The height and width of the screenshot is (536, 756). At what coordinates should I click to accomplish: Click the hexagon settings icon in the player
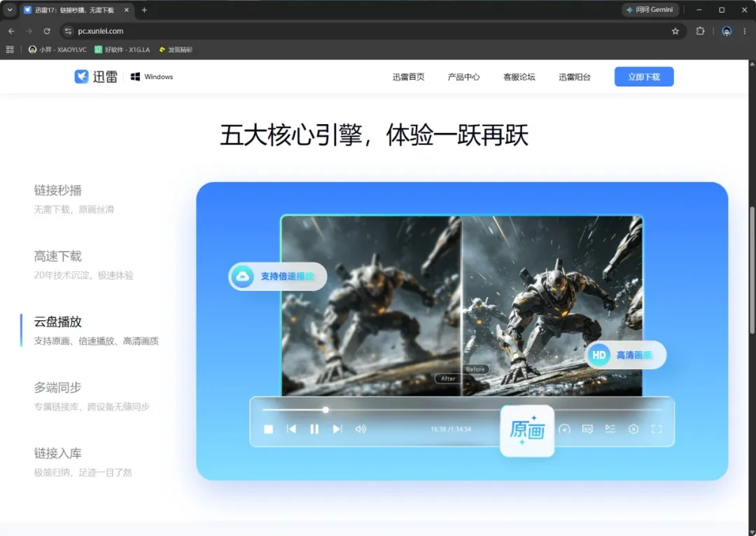pos(633,429)
